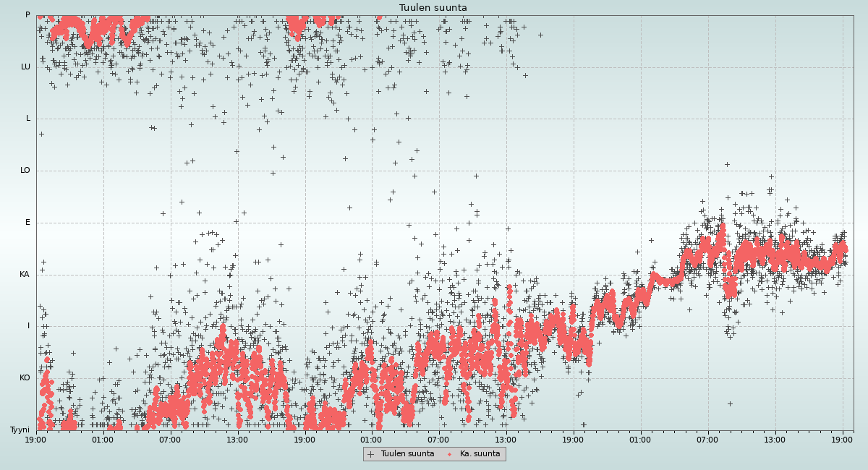Click the leftmost 19:00 time axis label
The width and height of the screenshot is (868, 470).
click(36, 439)
